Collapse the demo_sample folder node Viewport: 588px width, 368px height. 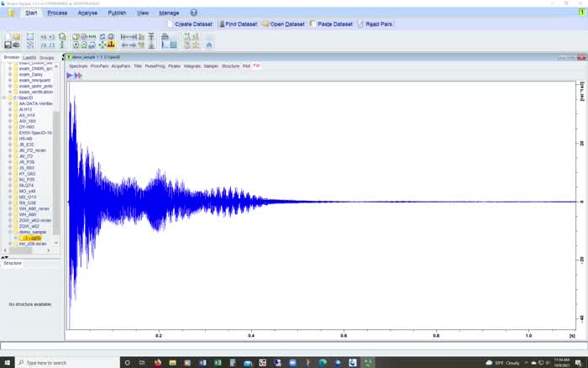(10, 232)
